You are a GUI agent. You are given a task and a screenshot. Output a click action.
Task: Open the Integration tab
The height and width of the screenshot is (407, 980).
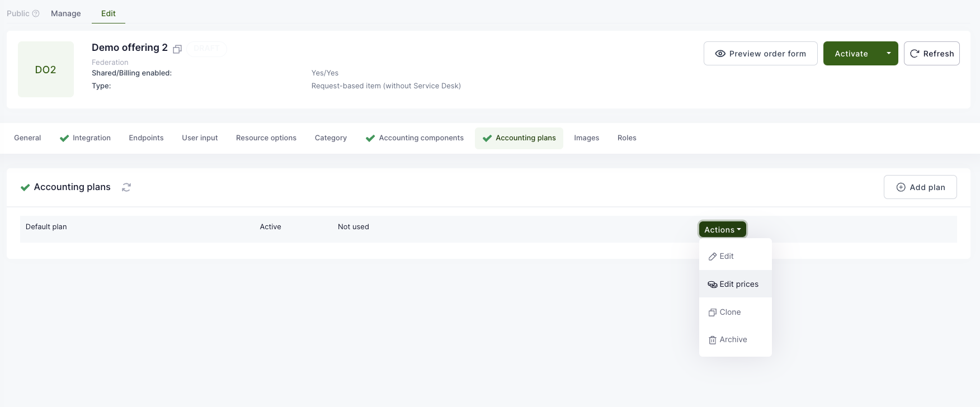pyautogui.click(x=91, y=138)
